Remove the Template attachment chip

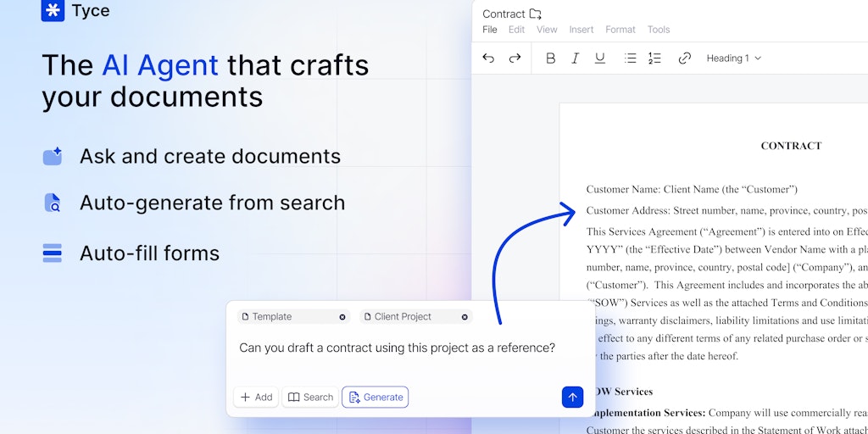[342, 317]
